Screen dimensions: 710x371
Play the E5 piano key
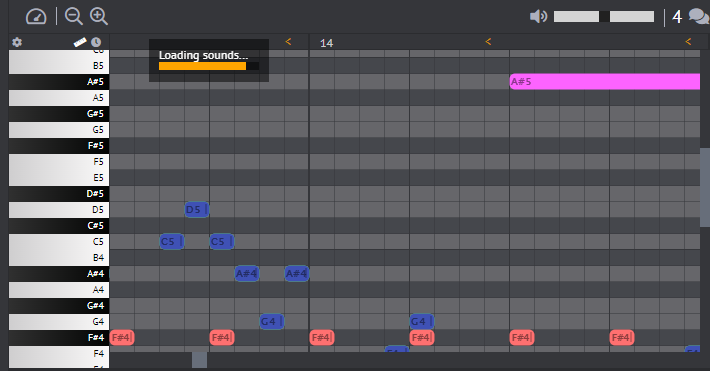[x=59, y=178]
